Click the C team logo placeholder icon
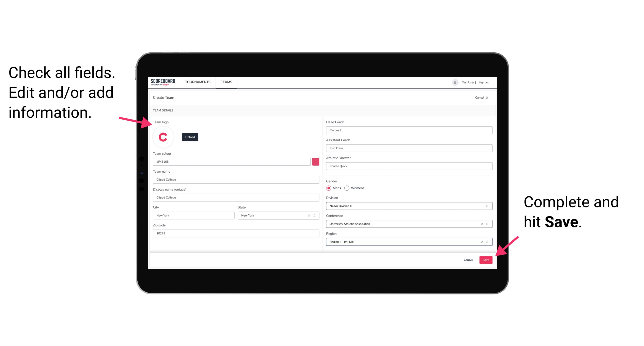Viewport: 644px width, 346px height. click(x=163, y=137)
